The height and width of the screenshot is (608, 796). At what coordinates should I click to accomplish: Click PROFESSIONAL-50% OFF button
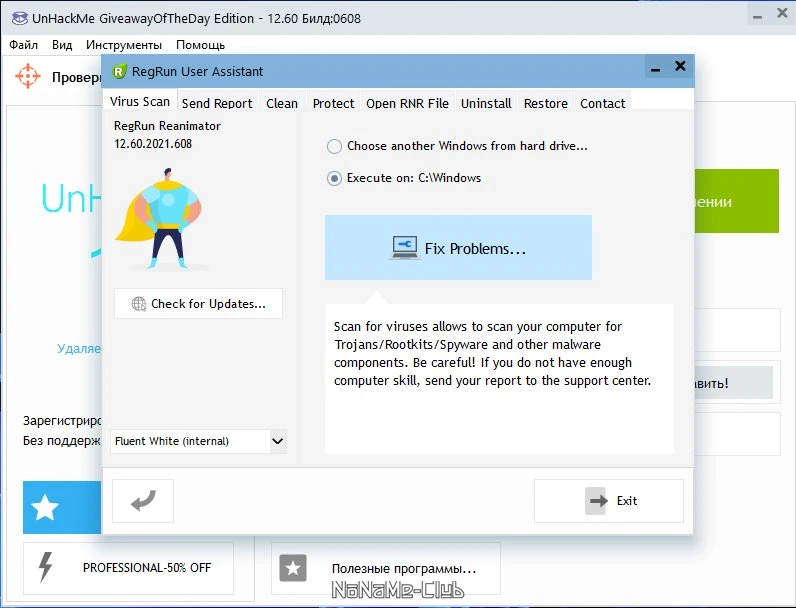tap(128, 568)
